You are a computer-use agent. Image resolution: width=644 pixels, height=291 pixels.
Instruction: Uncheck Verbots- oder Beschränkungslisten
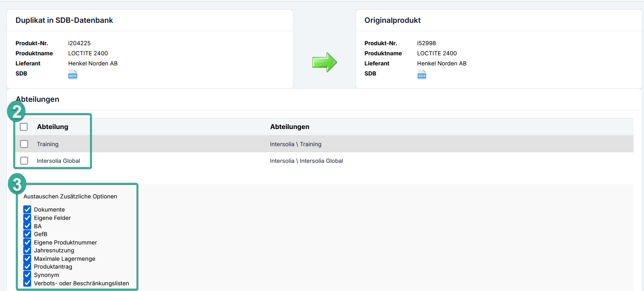pyautogui.click(x=27, y=283)
